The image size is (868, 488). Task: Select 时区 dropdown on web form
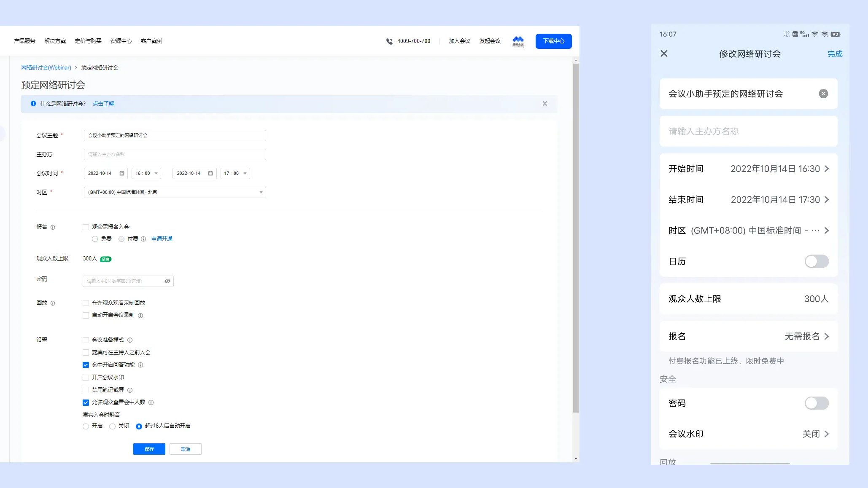pos(174,192)
